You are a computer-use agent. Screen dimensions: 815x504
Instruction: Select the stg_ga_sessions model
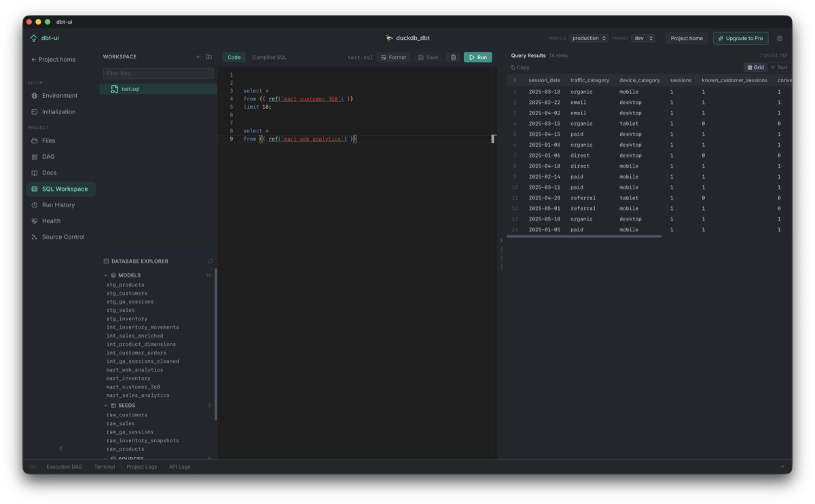coord(130,302)
